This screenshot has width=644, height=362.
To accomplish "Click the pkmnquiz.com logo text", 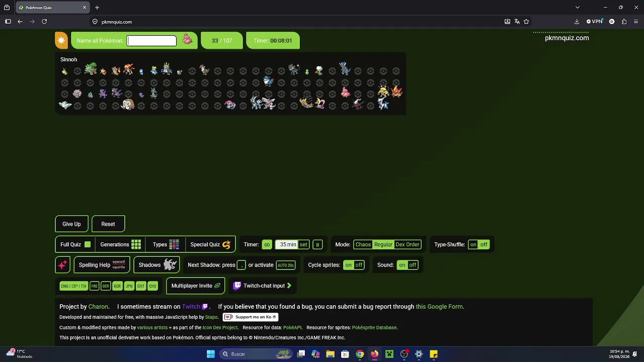I will (567, 38).
